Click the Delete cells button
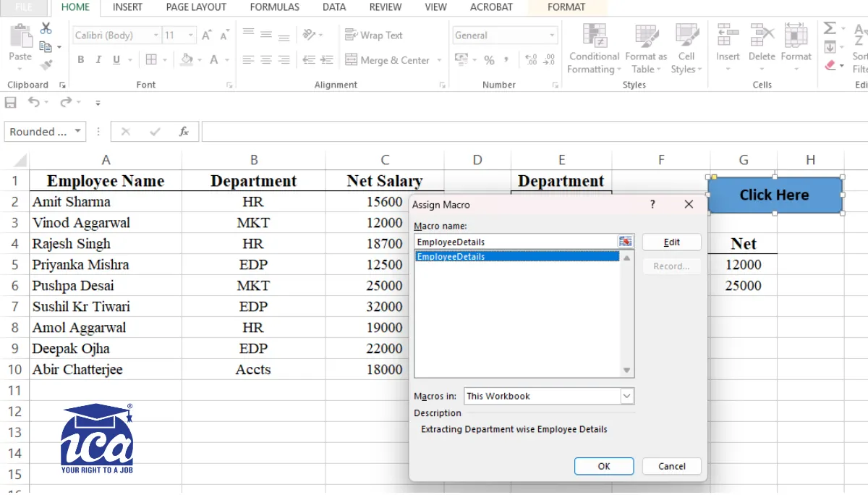 click(762, 48)
